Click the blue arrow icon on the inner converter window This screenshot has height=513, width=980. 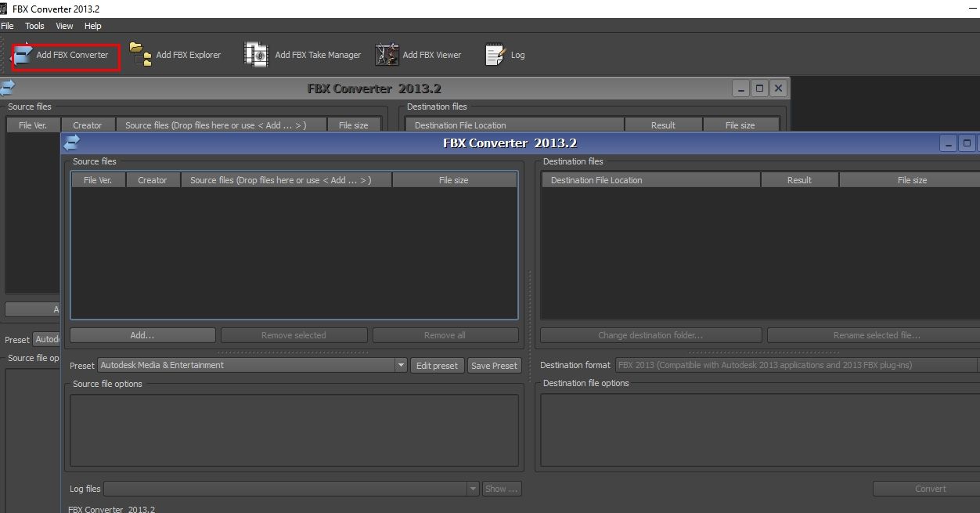[72, 143]
